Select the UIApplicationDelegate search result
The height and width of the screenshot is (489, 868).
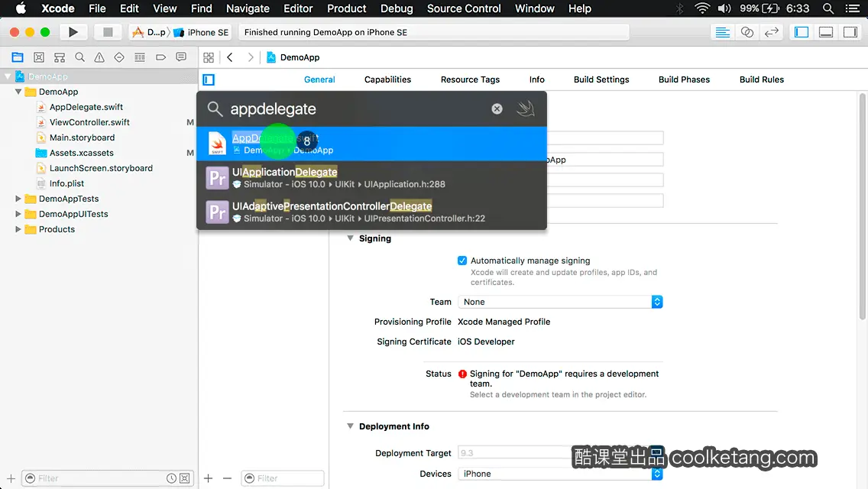point(371,178)
